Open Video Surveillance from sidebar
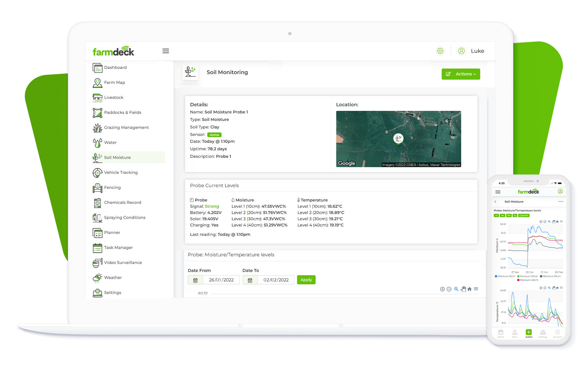Image resolution: width=588 pixels, height=374 pixels. (123, 263)
